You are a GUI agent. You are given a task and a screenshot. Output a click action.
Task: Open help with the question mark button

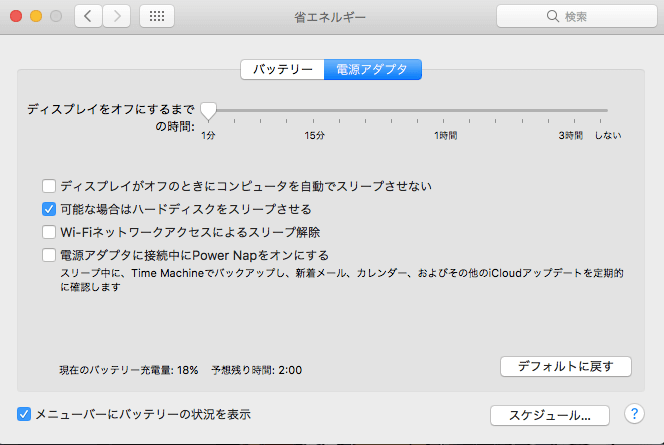[634, 414]
